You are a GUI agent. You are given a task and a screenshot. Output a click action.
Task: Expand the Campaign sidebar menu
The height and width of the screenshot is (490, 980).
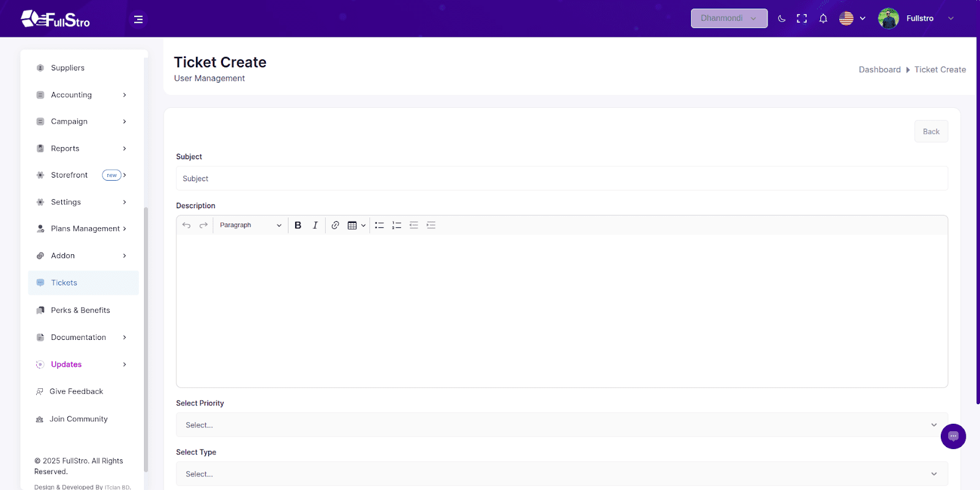83,121
